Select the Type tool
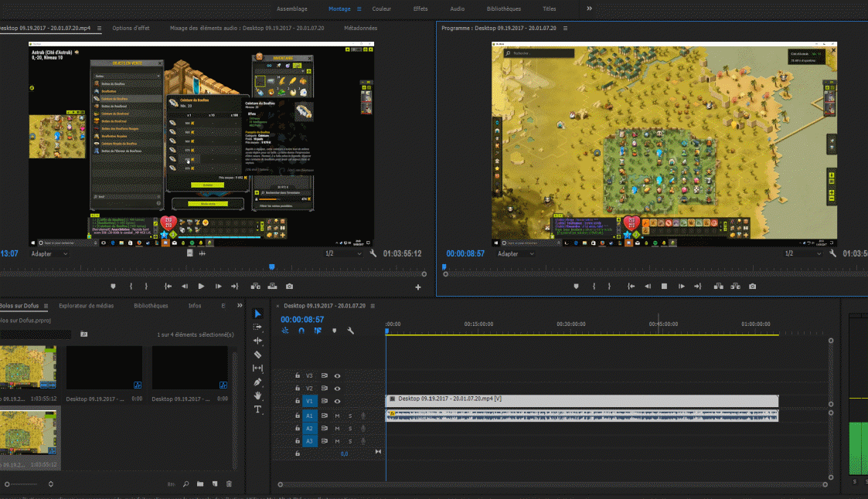 pyautogui.click(x=257, y=409)
